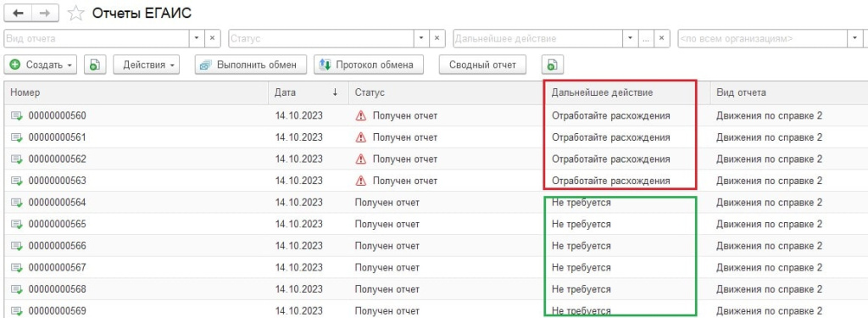The height and width of the screenshot is (318, 868).
Task: Click the document icon button after Сводный отчет
Action: pos(553,64)
